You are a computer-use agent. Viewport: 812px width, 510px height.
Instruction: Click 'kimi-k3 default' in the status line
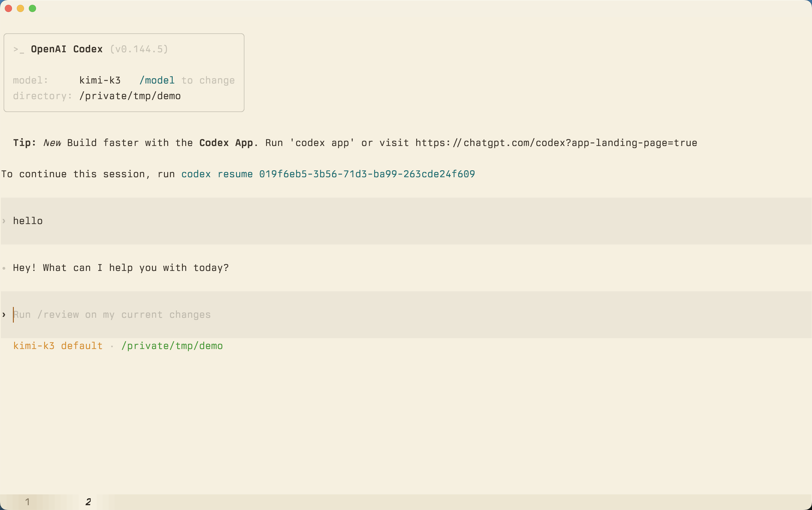click(58, 346)
